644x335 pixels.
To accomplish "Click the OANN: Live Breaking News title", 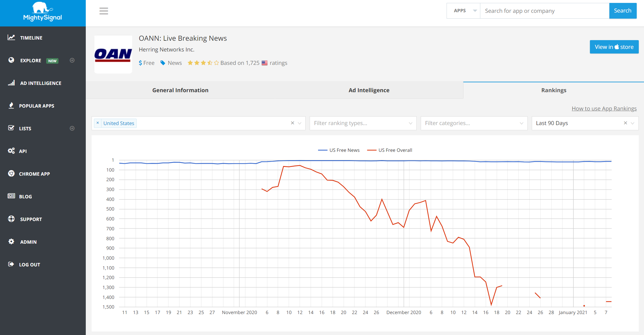I will 183,38.
